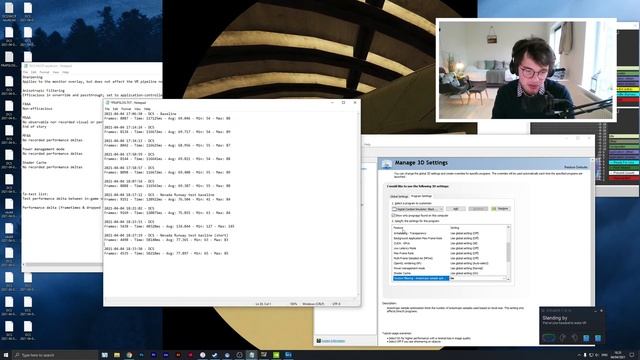The image size is (640, 360).
Task: Select the Max Frame Rate row
Action: click(449, 253)
